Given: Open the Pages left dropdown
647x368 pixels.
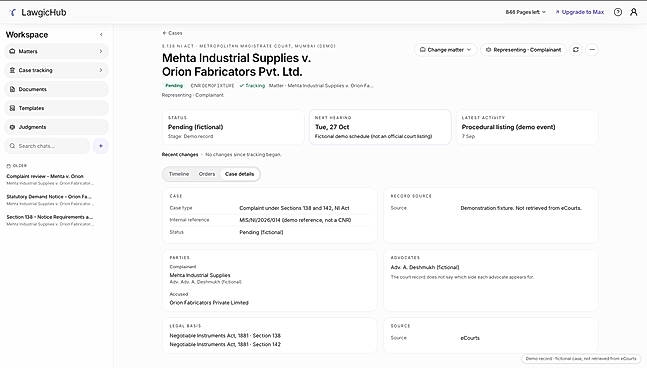Looking at the screenshot, I should point(525,12).
